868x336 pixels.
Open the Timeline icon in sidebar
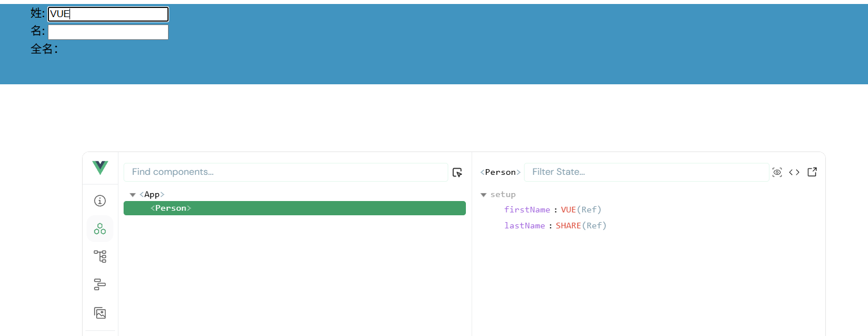tap(100, 284)
